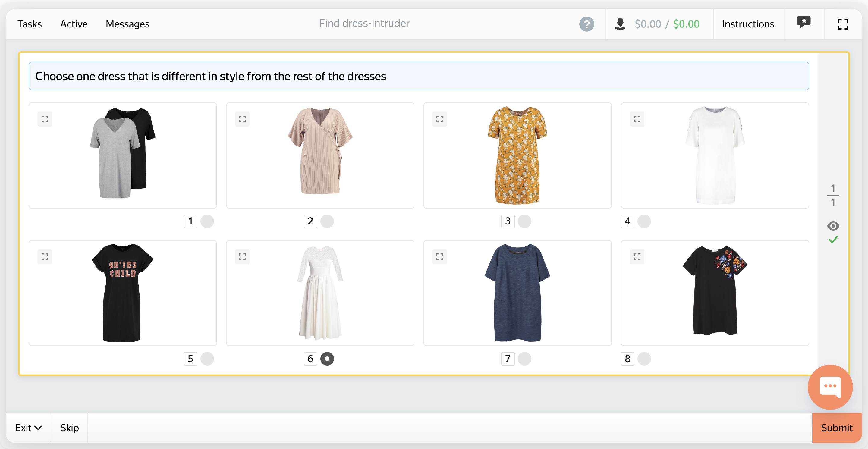Skip this task

(69, 428)
